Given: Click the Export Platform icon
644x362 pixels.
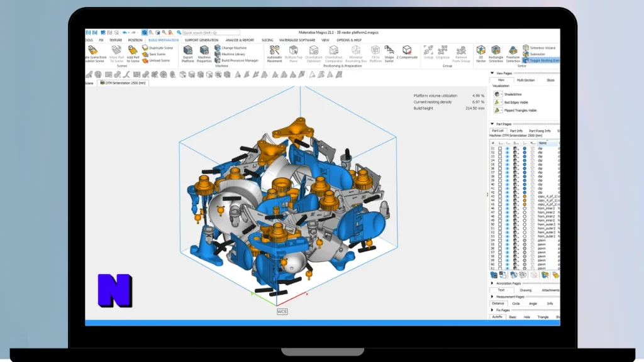Looking at the screenshot, I should click(187, 50).
